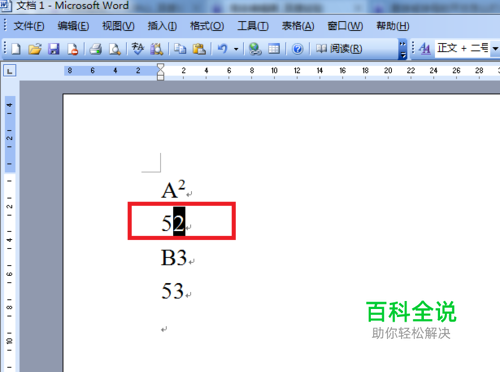Open the 窗口(W) menu

coord(345,26)
